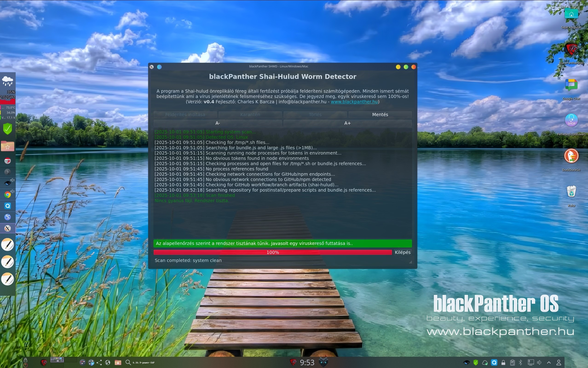Open the DuckDuckGo desktop icon
The height and width of the screenshot is (368, 588).
tap(571, 156)
